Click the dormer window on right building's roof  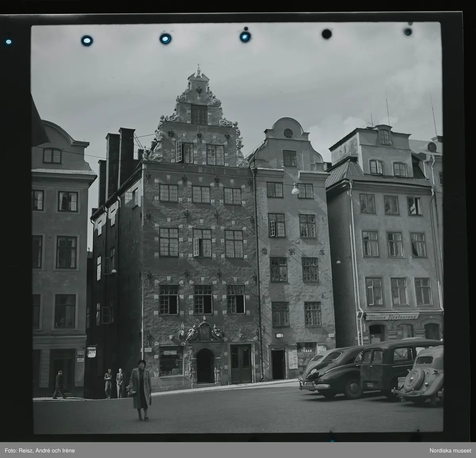tap(384, 137)
